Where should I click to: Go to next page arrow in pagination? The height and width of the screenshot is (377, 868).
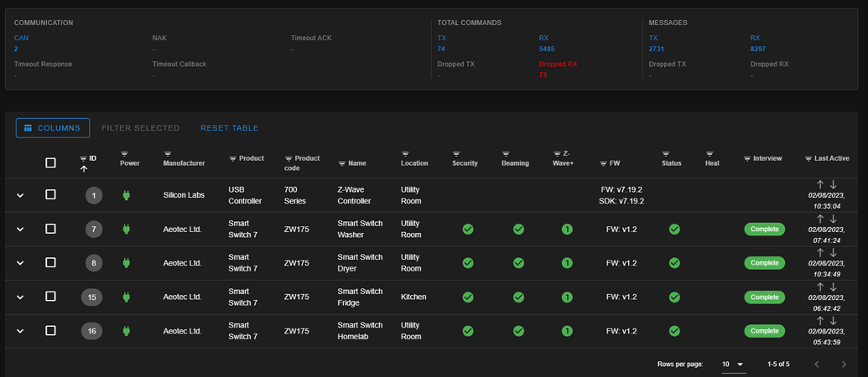point(844,364)
